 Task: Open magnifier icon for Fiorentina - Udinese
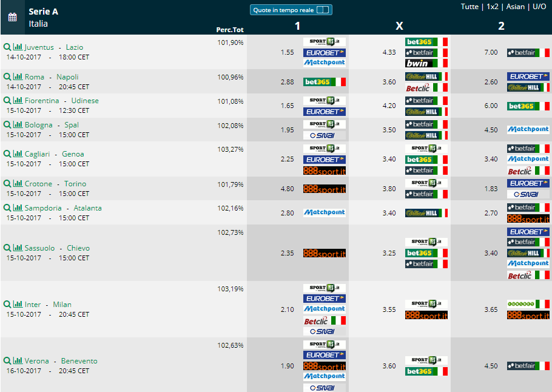pos(7,100)
